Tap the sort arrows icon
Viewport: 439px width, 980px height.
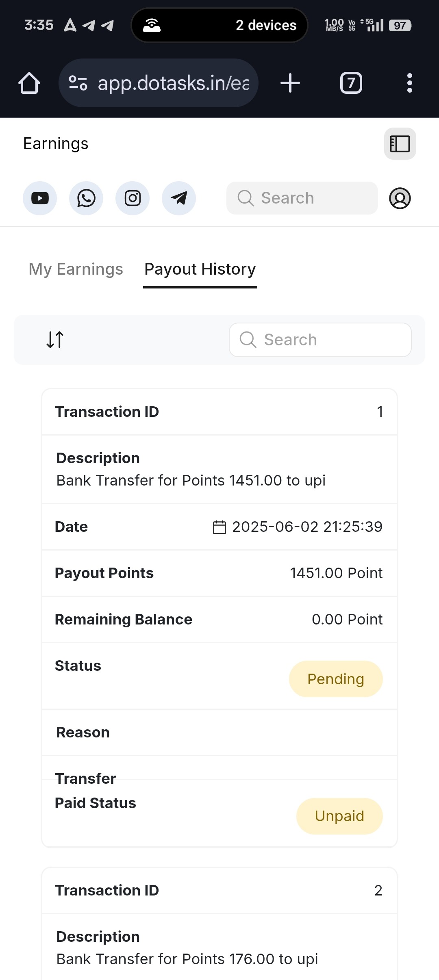[x=55, y=340]
